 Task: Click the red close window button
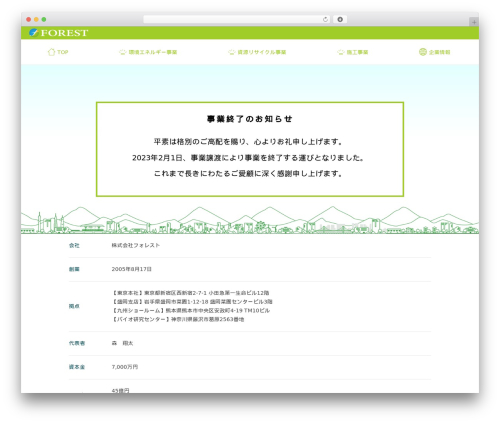29,20
